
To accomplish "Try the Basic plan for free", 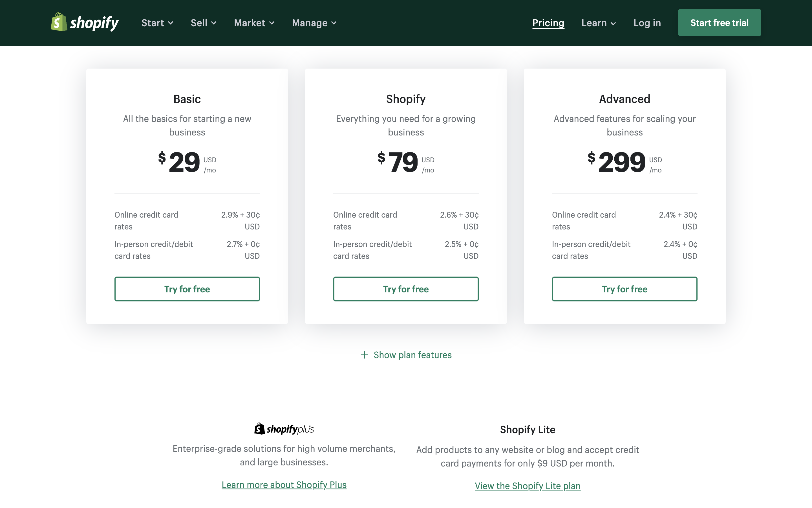I will click(187, 289).
